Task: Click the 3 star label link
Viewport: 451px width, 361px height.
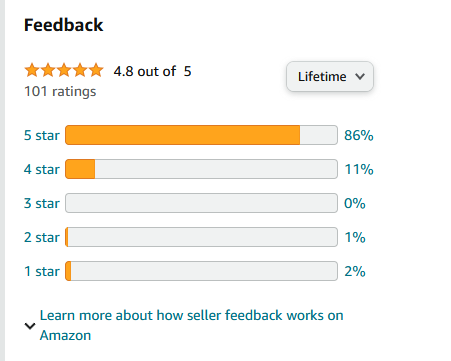Action: point(42,203)
